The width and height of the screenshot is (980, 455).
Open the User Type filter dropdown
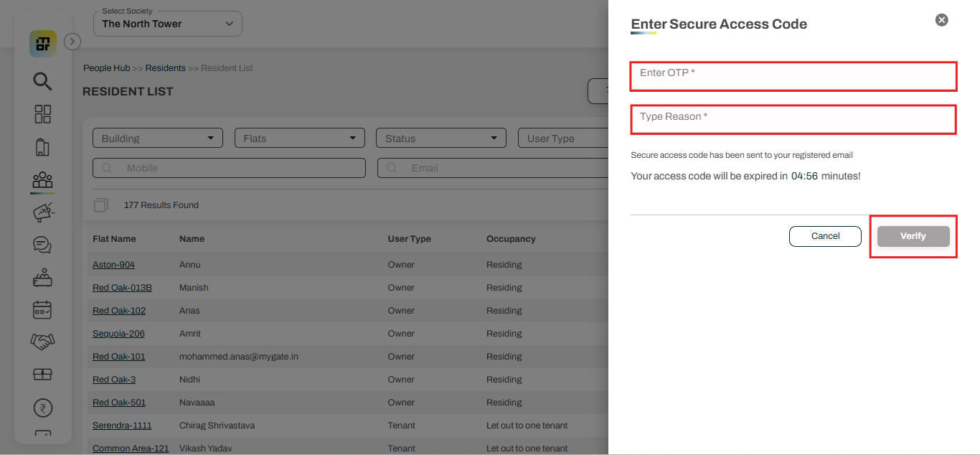click(x=563, y=138)
